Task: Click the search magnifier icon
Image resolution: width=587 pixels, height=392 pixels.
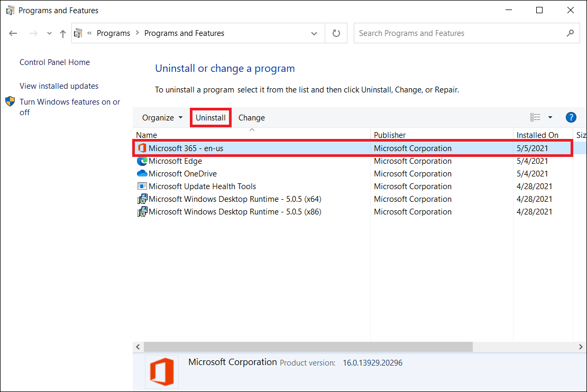Action: [570, 33]
